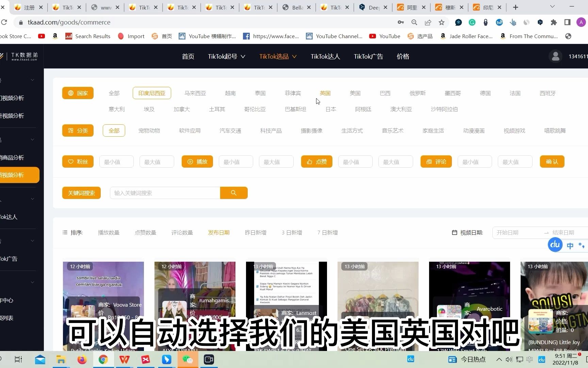The height and width of the screenshot is (368, 588).
Task: Select country 马来西亚
Action: pos(195,93)
